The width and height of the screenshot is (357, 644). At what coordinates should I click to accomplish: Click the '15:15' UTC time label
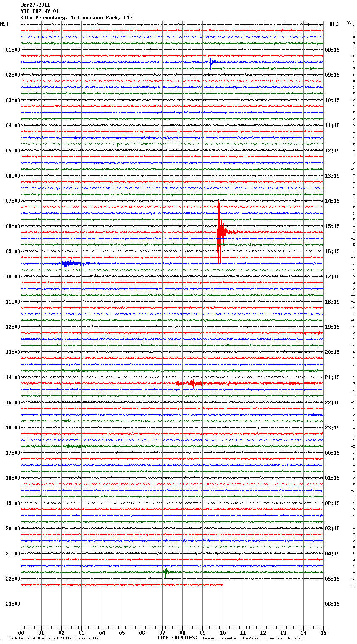pyautogui.click(x=332, y=226)
